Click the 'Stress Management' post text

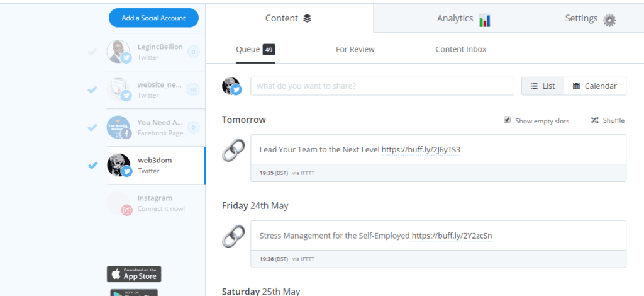(335, 236)
